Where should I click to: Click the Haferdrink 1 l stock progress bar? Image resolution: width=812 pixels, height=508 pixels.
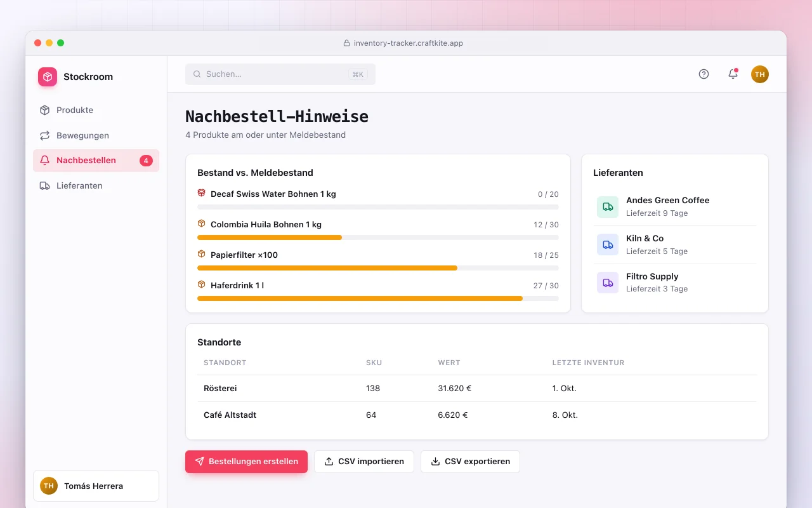(378, 298)
